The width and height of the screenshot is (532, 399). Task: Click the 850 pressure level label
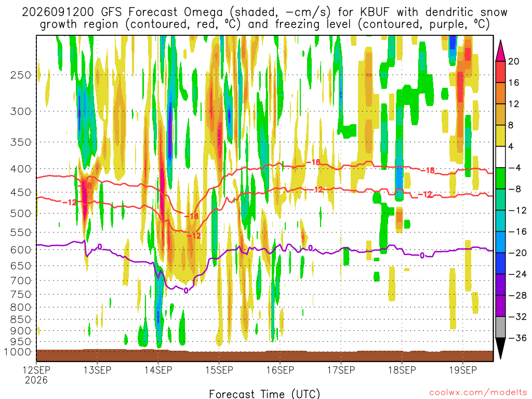point(21,320)
